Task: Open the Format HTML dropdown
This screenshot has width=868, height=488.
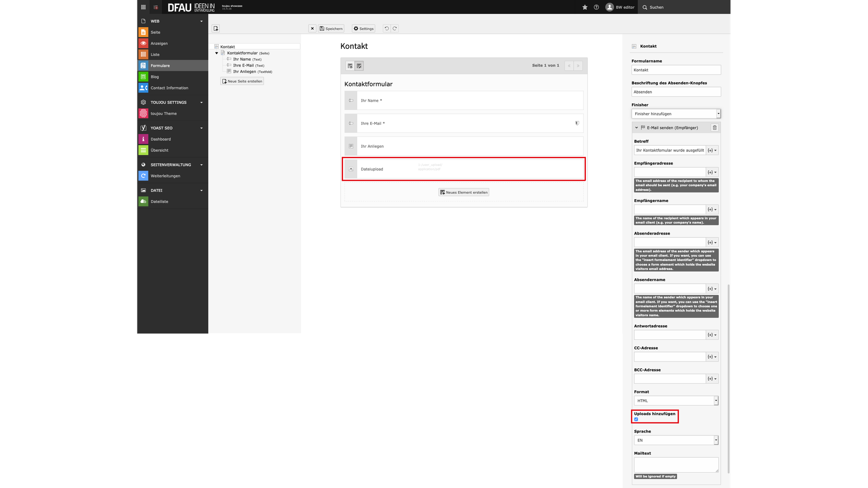Action: coord(675,401)
